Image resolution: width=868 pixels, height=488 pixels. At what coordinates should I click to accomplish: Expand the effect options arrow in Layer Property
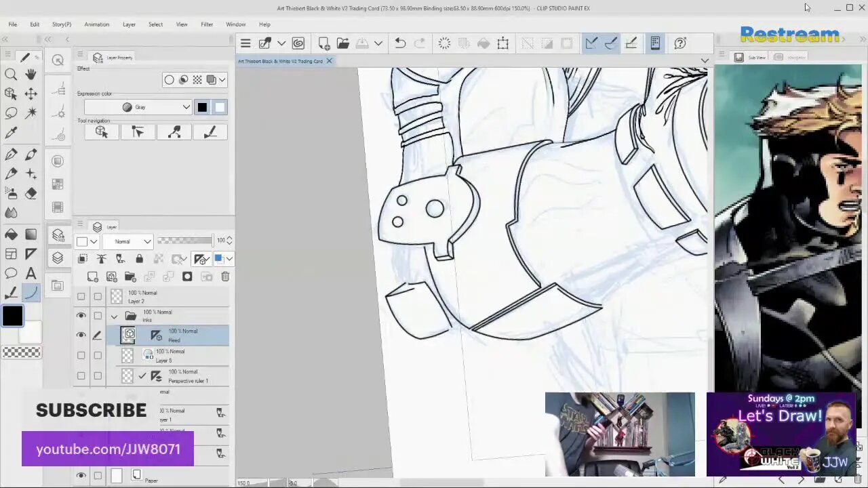[x=222, y=80]
